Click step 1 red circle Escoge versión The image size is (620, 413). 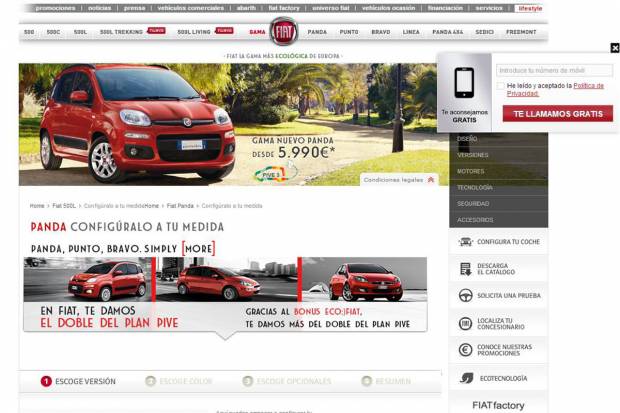(x=46, y=381)
